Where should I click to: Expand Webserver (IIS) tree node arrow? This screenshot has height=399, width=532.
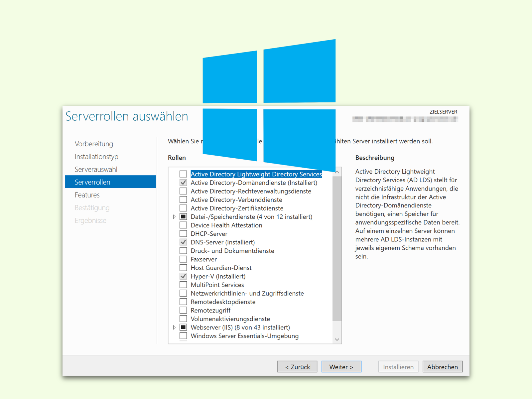coord(174,328)
